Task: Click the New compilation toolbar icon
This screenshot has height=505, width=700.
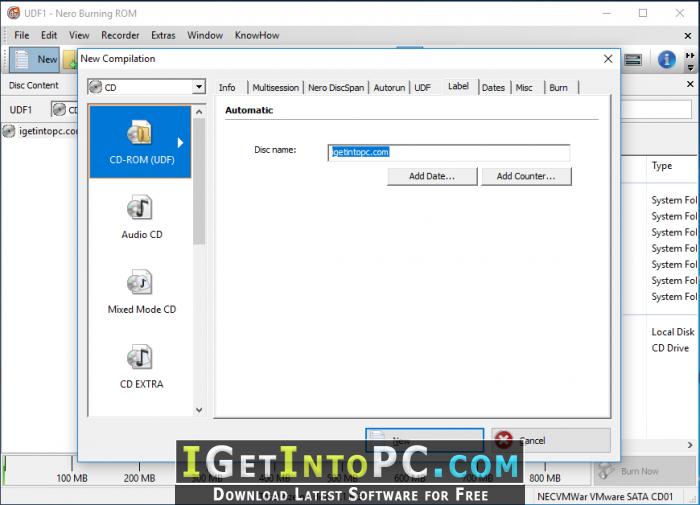Action: coord(34,59)
